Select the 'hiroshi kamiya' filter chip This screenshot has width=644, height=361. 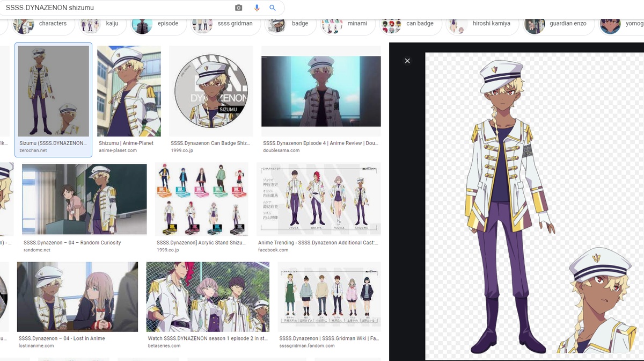point(481,24)
